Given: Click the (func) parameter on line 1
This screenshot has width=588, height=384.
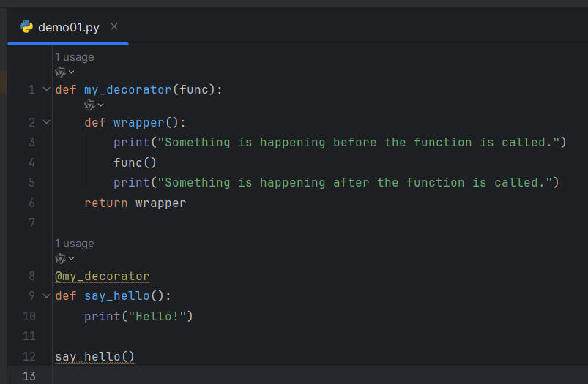Looking at the screenshot, I should pyautogui.click(x=194, y=89).
